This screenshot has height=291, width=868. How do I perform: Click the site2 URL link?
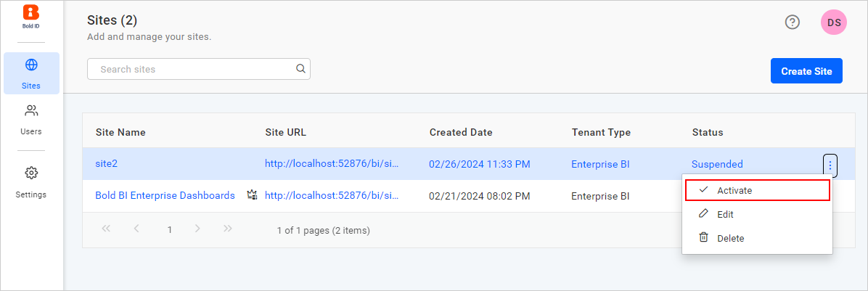332,164
